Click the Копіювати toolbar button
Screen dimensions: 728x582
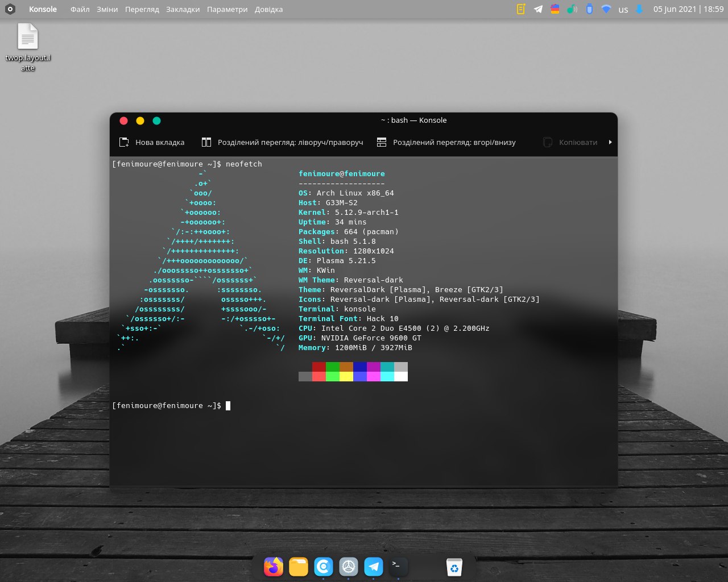pos(570,142)
